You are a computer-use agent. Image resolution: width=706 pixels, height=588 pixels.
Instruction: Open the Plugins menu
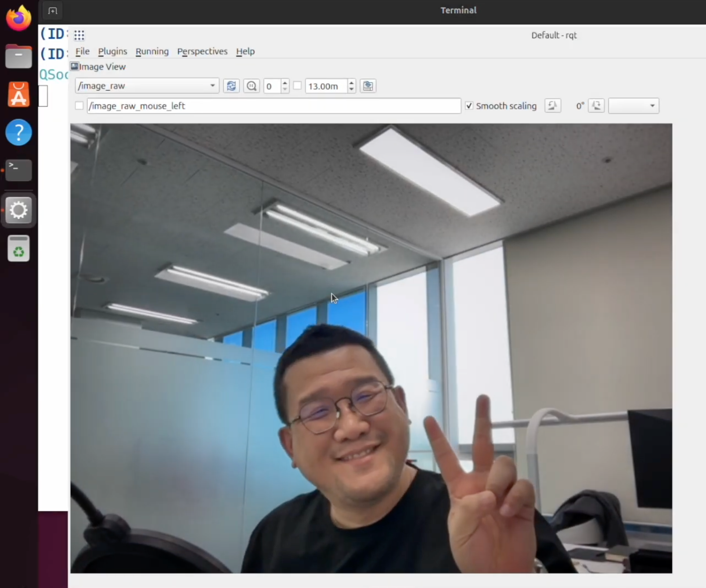[x=112, y=51]
